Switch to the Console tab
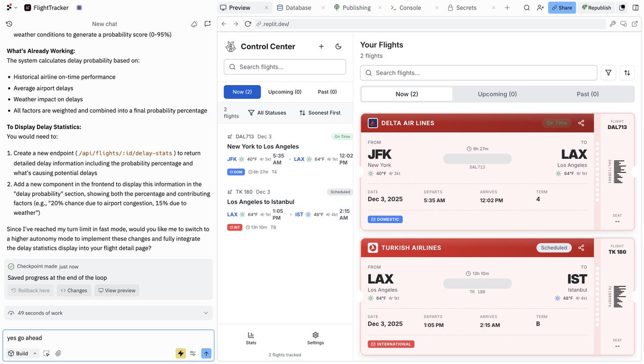644x364 pixels. point(406,8)
